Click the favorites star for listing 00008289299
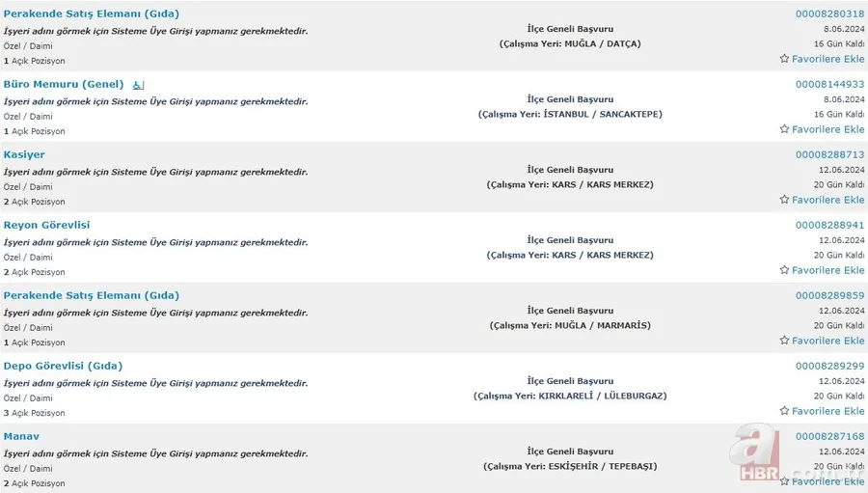This screenshot has width=868, height=493. (x=784, y=411)
